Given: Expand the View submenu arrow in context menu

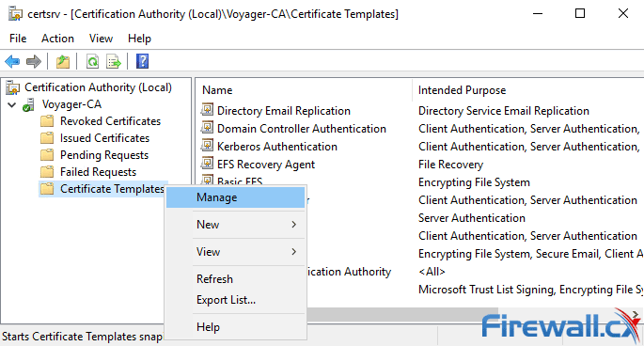Looking at the screenshot, I should [293, 251].
